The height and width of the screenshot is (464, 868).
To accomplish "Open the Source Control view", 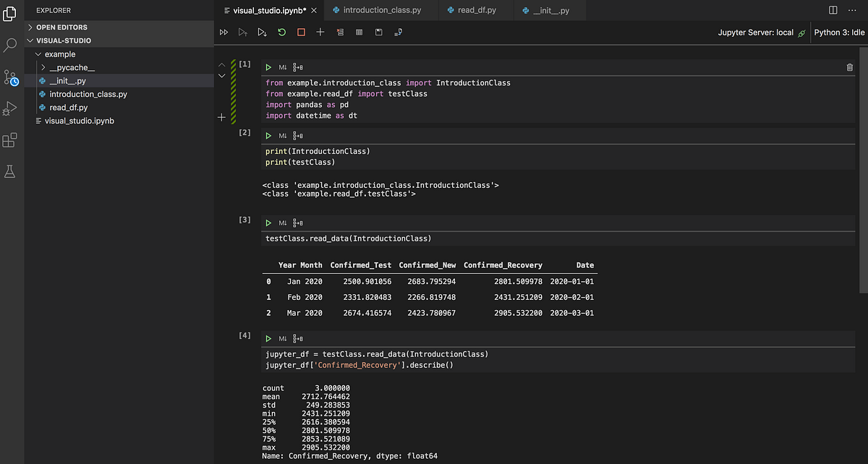I will point(11,78).
